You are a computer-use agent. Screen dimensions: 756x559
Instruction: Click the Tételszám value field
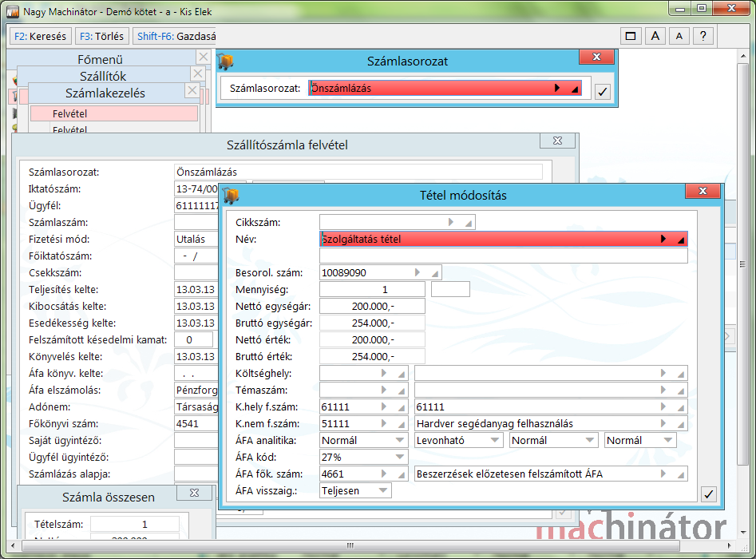coord(135,524)
